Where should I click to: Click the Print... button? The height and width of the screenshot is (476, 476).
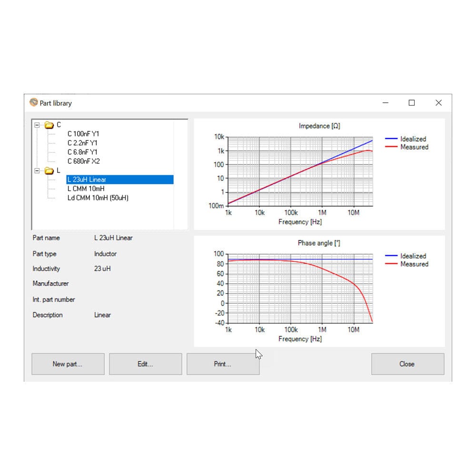[223, 364]
